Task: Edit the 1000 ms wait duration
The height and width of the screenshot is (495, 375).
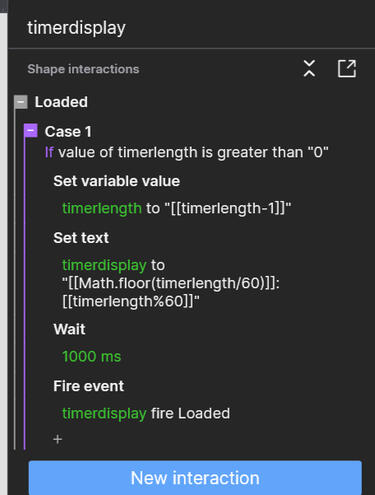Action: pyautogui.click(x=91, y=356)
